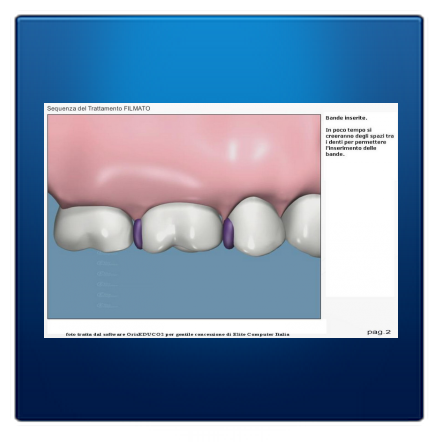Click the faint watermark logos under teeth

[107, 283]
